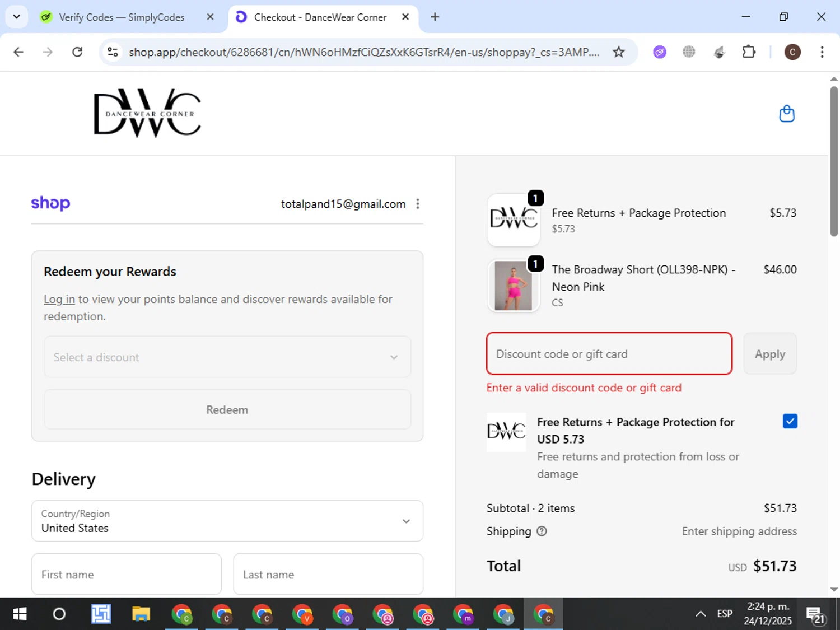
Task: Click the Free Returns DWC item thumbnail
Action: [x=514, y=220]
